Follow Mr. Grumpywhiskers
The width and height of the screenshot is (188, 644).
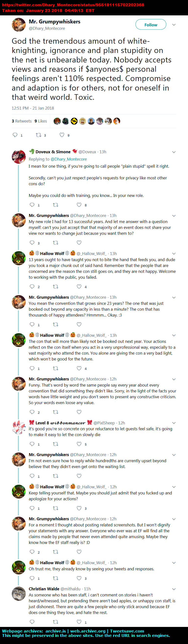151,24
